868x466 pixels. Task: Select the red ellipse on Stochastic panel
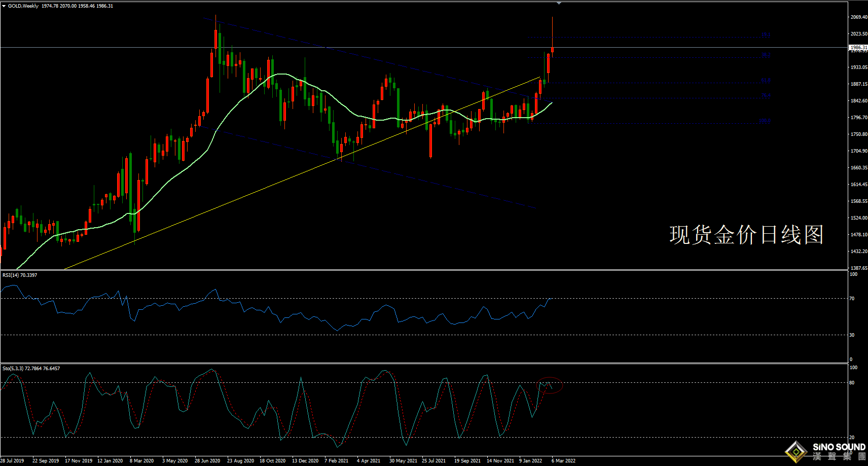coord(550,385)
